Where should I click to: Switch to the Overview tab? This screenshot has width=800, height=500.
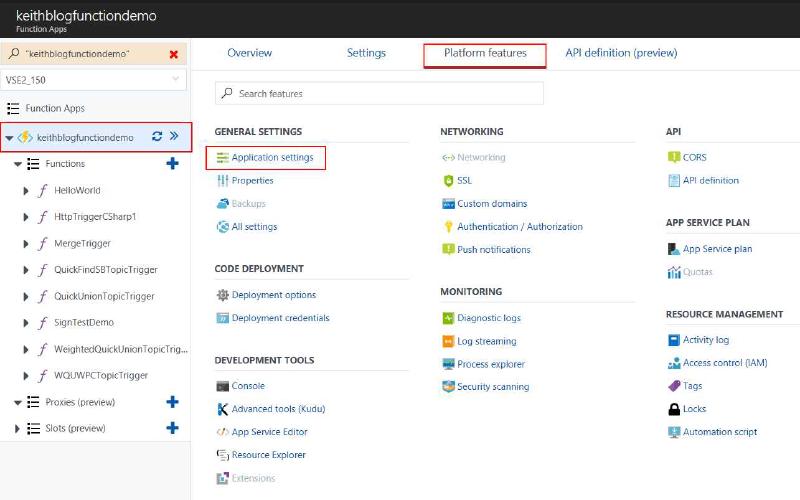[249, 53]
